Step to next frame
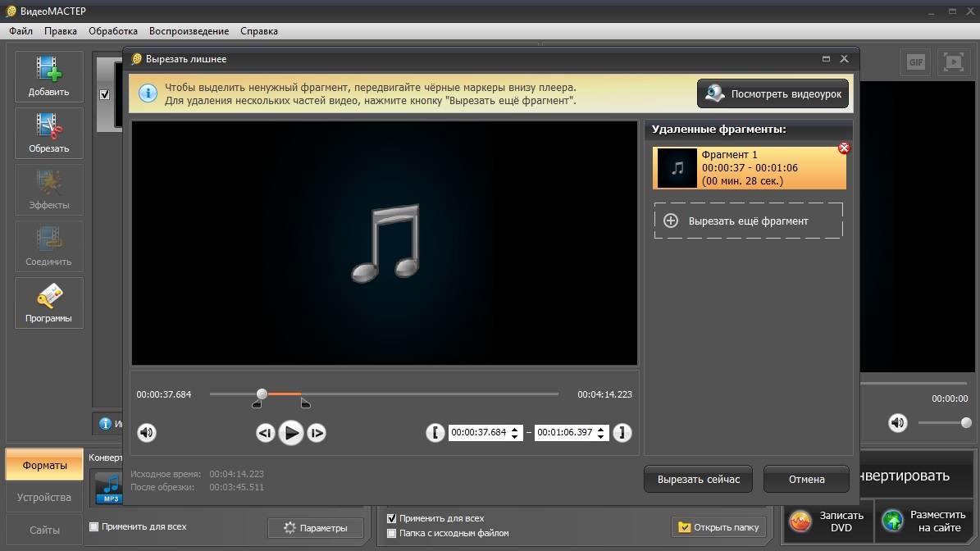This screenshot has height=551, width=980. 317,433
